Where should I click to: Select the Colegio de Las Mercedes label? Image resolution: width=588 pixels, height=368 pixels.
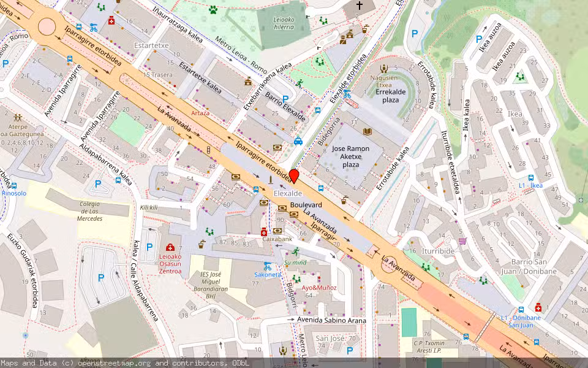[x=89, y=211]
